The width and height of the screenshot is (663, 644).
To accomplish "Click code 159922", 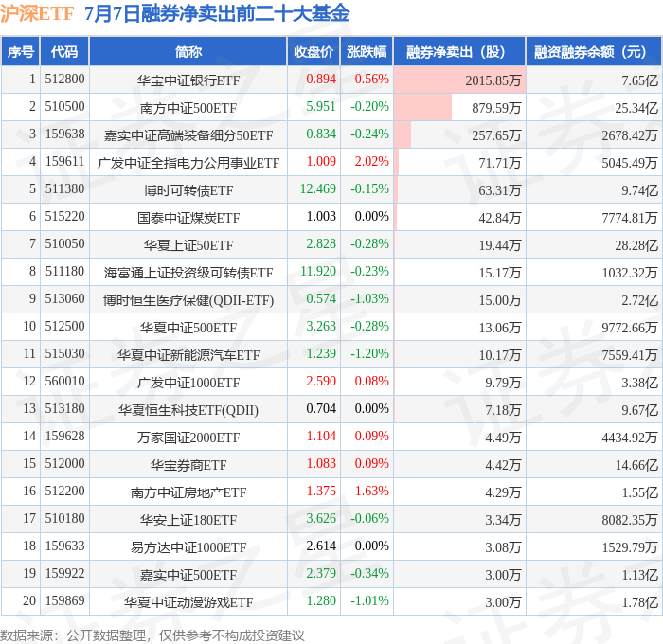I will (64, 574).
